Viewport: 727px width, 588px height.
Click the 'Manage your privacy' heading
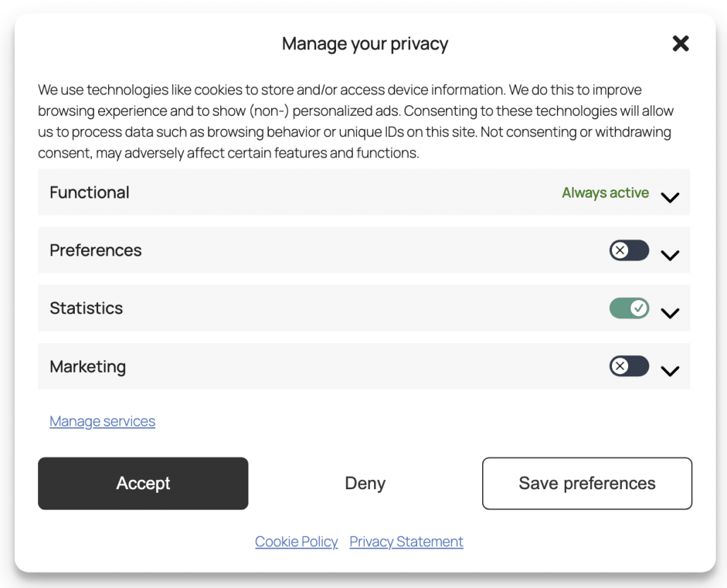(x=365, y=44)
